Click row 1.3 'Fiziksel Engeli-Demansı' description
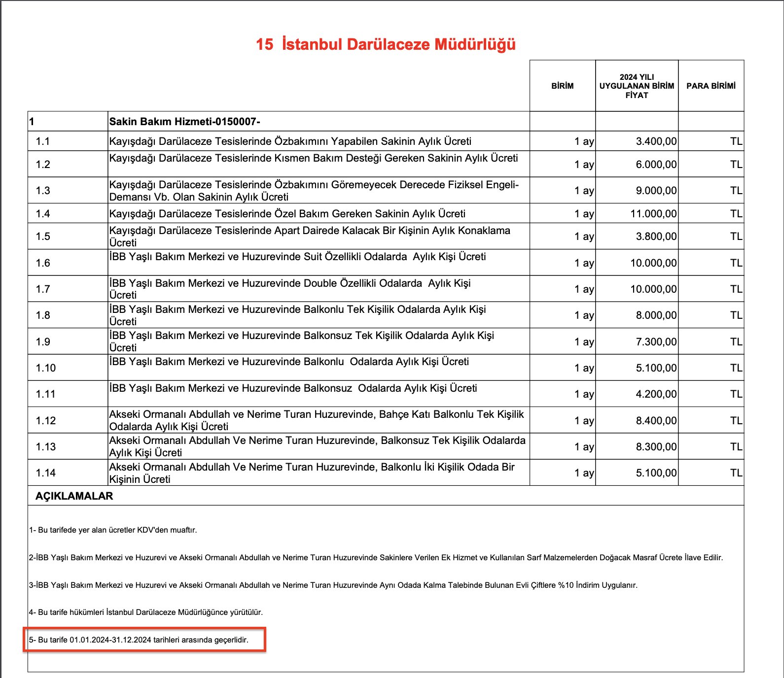 pyautogui.click(x=314, y=191)
